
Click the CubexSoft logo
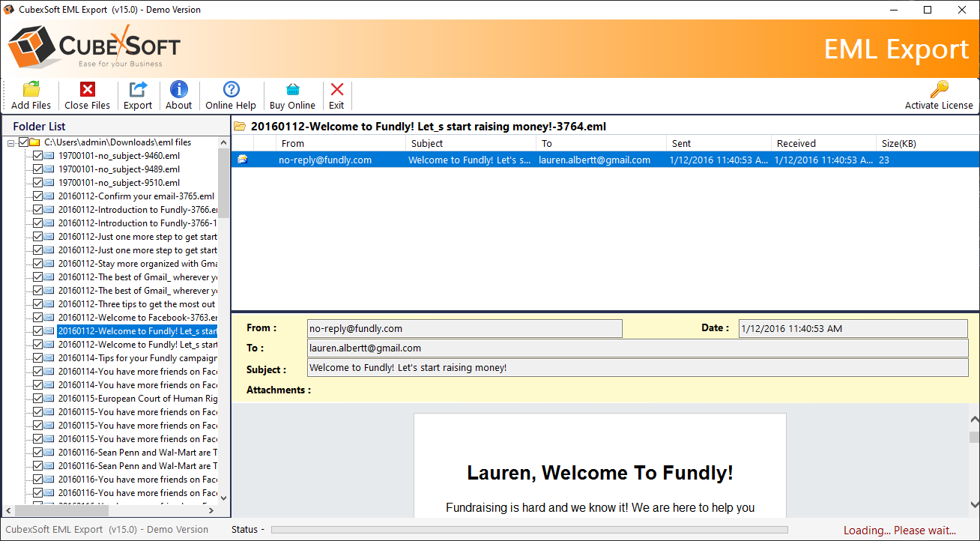click(94, 47)
